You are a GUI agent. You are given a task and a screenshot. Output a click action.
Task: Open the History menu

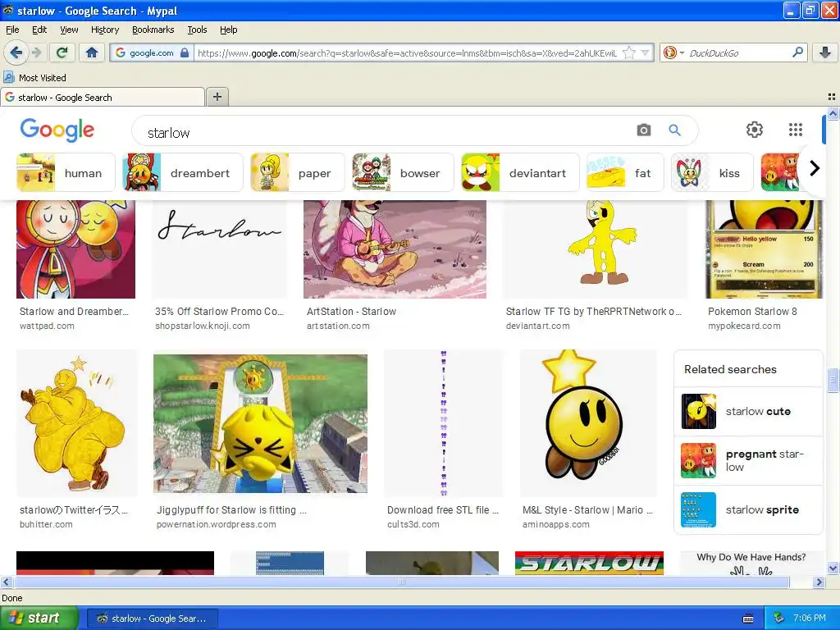(105, 30)
